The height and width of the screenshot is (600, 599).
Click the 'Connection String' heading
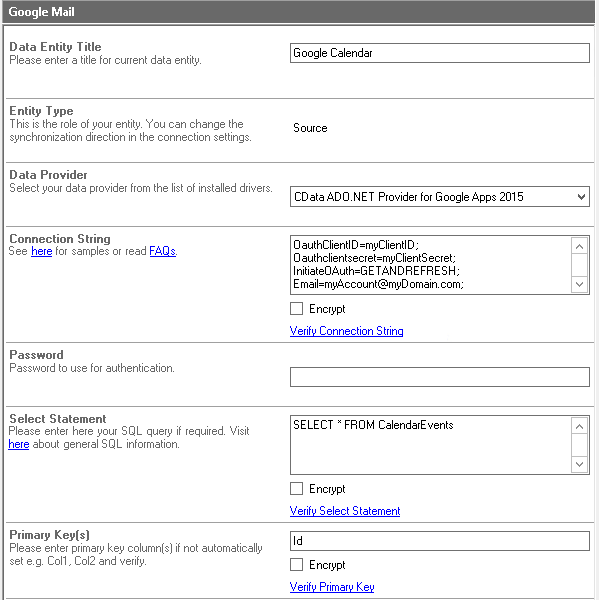tap(60, 239)
